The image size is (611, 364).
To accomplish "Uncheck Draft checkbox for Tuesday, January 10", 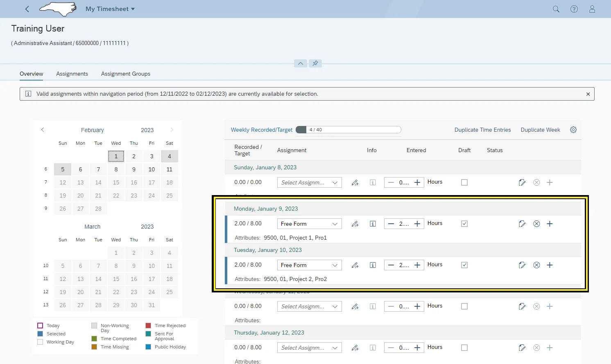I will pos(464,265).
